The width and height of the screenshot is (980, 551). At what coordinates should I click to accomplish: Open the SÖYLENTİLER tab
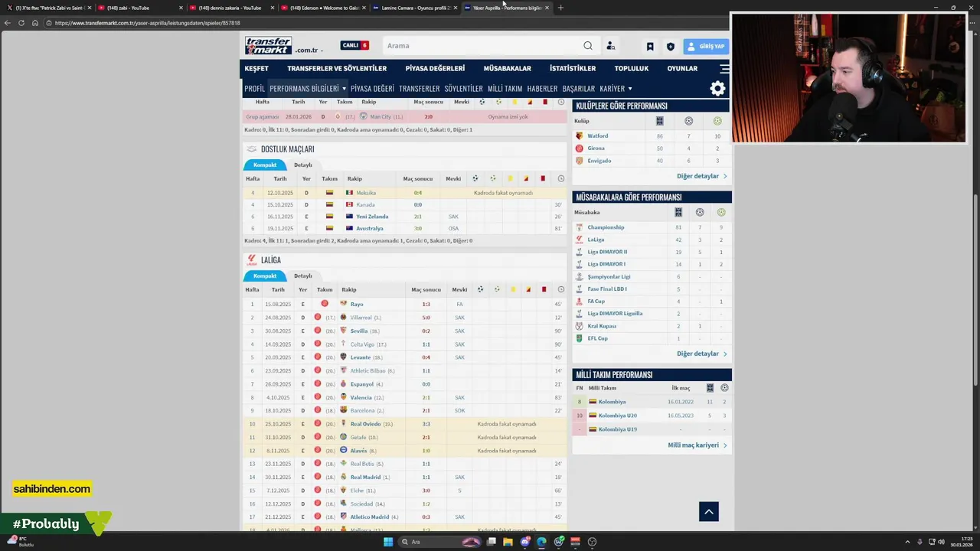point(463,89)
